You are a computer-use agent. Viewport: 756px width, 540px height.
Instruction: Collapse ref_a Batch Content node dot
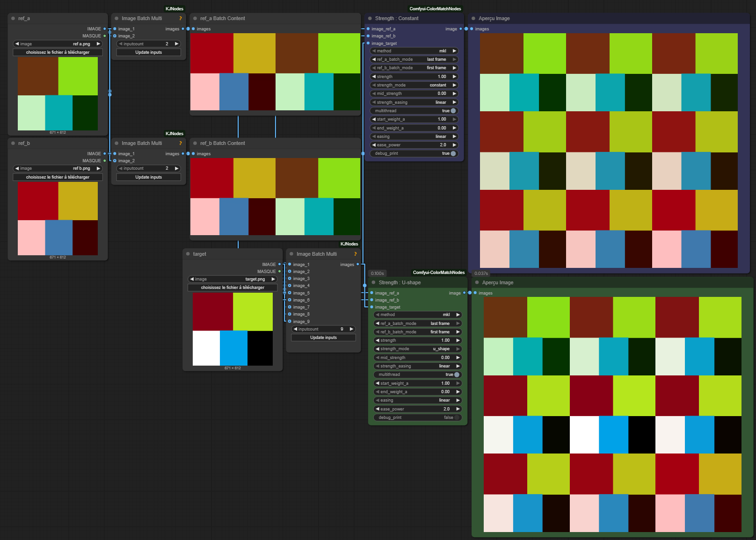pos(195,18)
